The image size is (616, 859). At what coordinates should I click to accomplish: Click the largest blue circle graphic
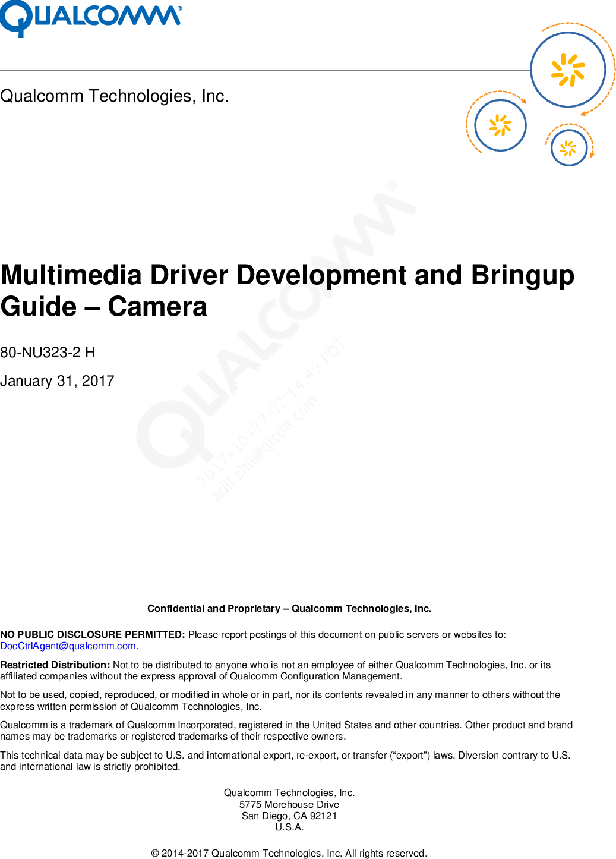pyautogui.click(x=568, y=70)
